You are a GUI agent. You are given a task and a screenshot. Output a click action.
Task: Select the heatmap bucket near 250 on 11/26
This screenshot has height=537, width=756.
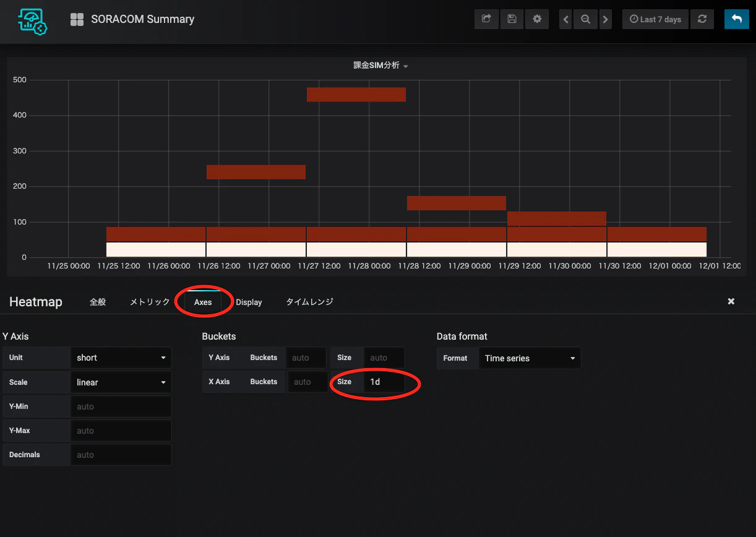[x=256, y=172]
